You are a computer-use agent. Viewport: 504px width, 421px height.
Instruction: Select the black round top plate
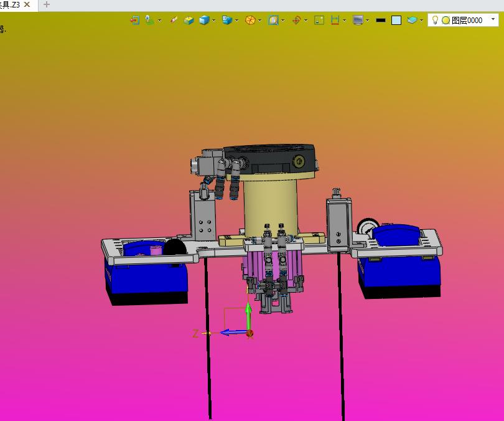coord(270,159)
